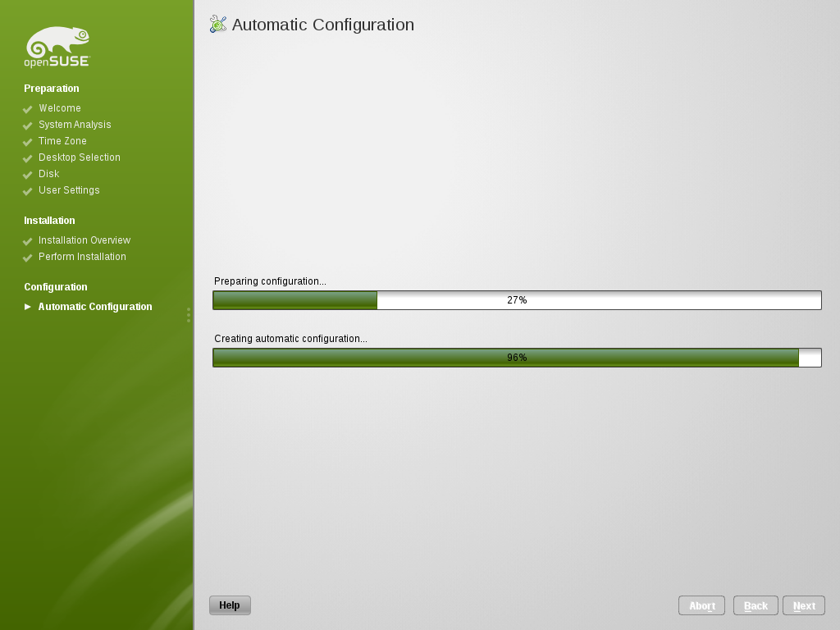Viewport: 840px width, 630px height.
Task: Select the Desktop Selection step label
Action: coord(80,157)
